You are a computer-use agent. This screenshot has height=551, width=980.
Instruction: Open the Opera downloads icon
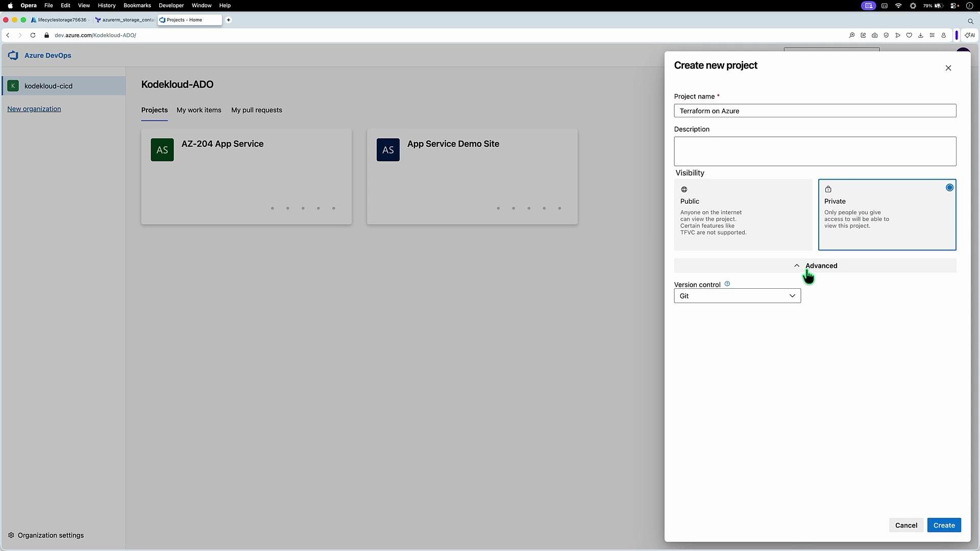(x=921, y=35)
